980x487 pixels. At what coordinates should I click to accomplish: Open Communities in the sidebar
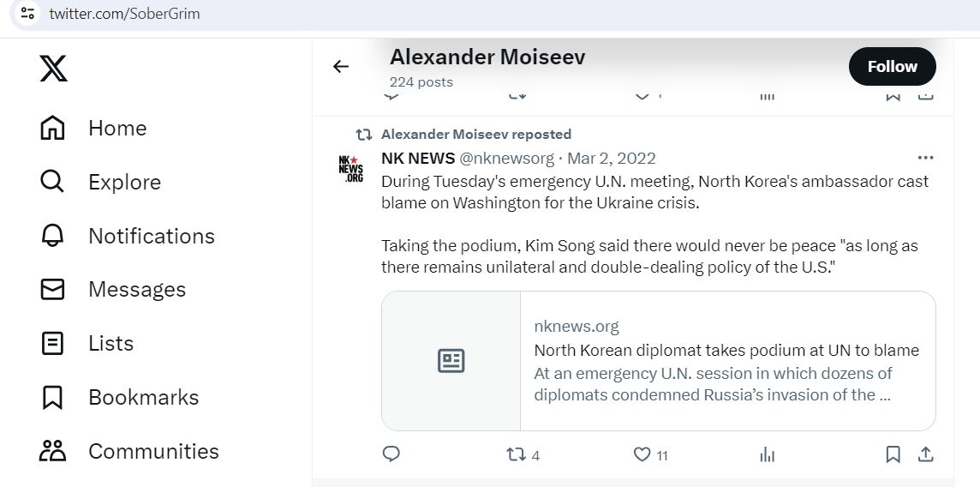click(129, 451)
